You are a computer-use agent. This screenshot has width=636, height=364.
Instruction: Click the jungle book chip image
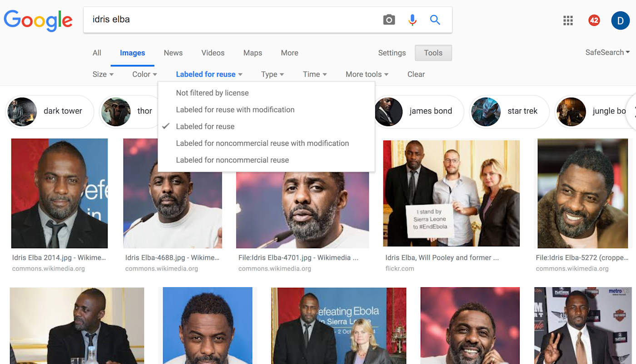coord(571,112)
